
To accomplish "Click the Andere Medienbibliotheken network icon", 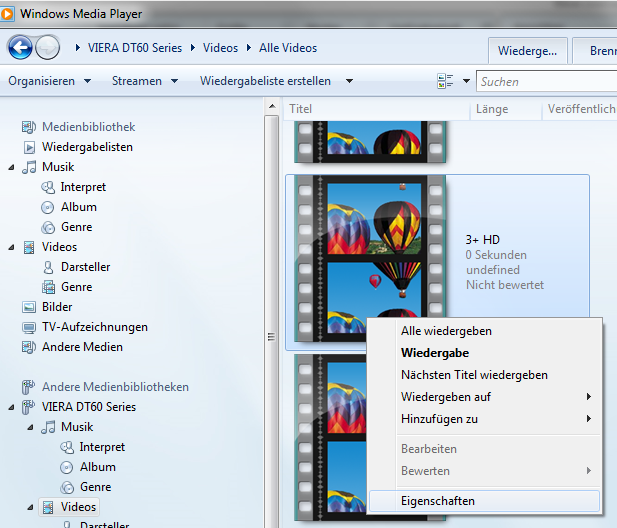I will tap(28, 387).
